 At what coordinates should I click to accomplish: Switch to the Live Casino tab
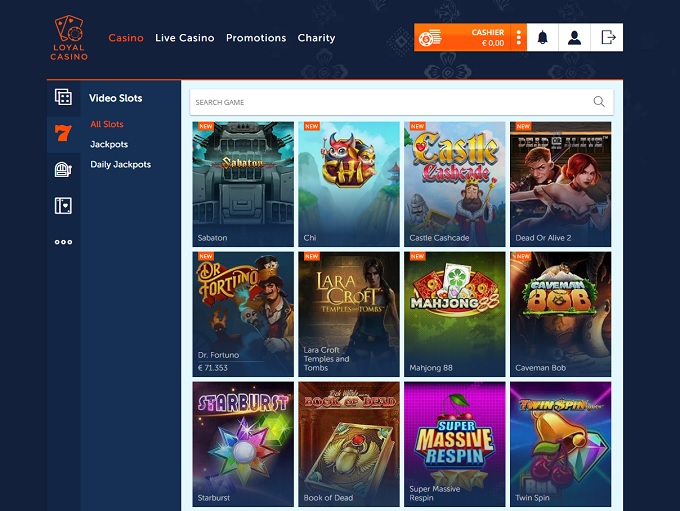184,38
